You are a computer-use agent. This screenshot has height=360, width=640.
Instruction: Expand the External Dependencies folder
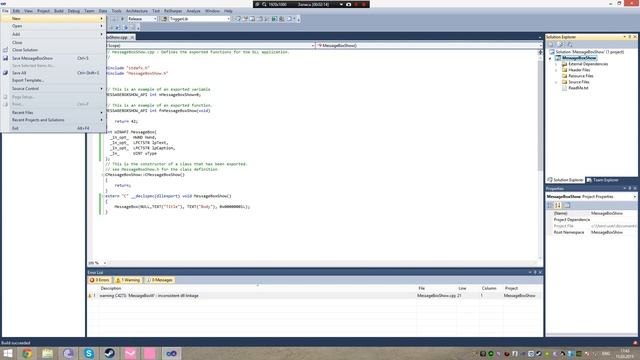point(556,64)
